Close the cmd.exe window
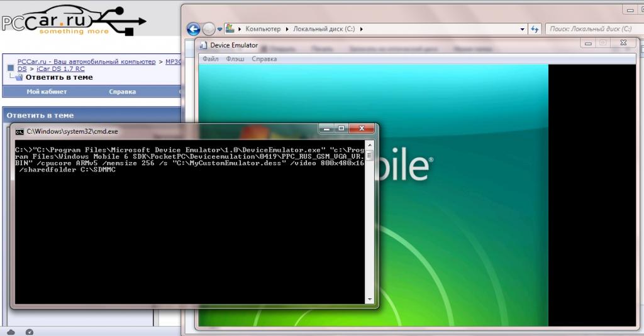644x336 pixels. pyautogui.click(x=362, y=129)
